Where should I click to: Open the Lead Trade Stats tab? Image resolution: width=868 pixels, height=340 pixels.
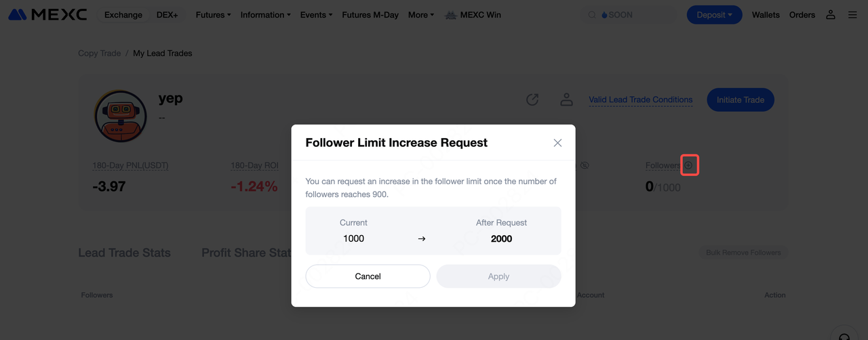coord(124,253)
